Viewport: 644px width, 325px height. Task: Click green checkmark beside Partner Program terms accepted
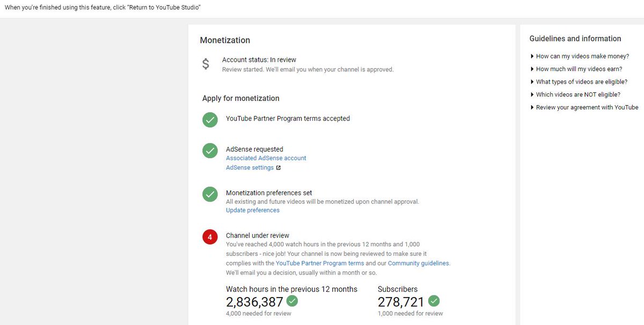coord(210,120)
